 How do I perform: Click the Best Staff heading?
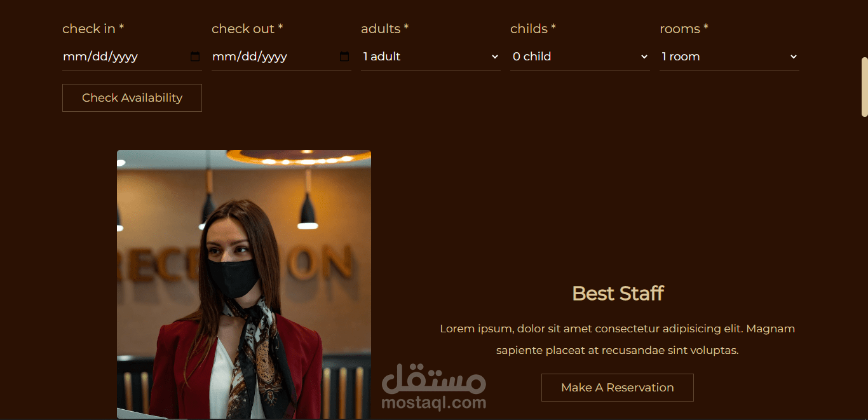click(618, 294)
